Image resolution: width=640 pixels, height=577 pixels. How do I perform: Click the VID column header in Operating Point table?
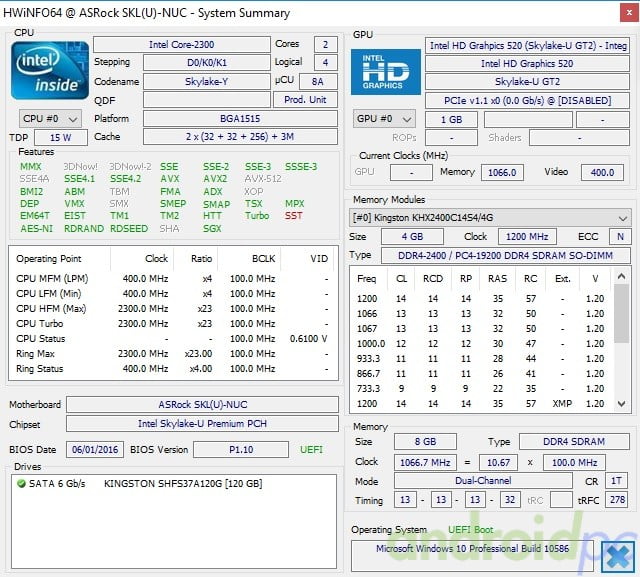(x=319, y=259)
